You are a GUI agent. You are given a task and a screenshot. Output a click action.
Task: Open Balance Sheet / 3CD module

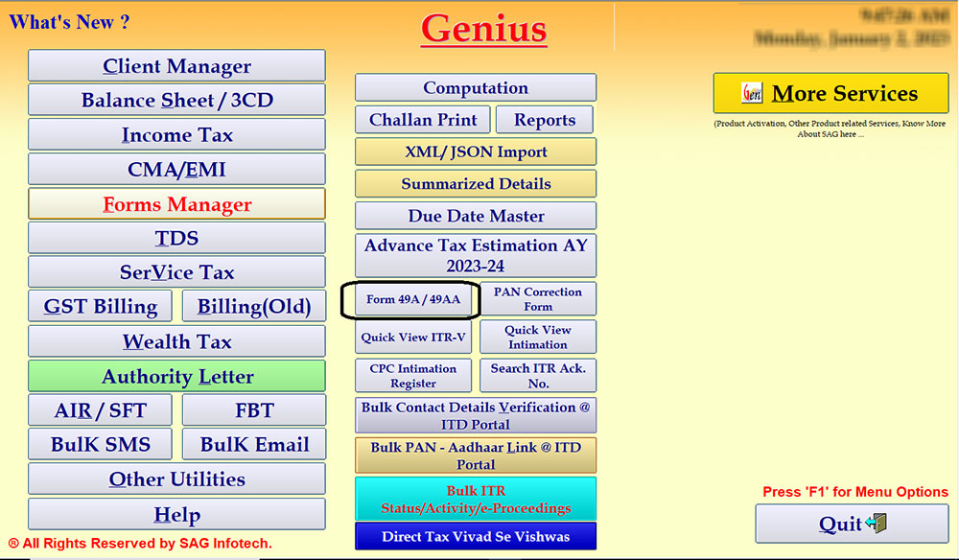click(x=176, y=100)
